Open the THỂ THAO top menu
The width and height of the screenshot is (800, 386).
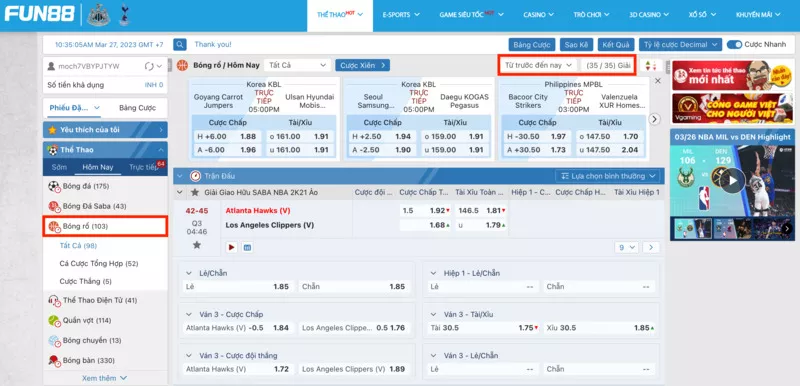click(x=340, y=15)
